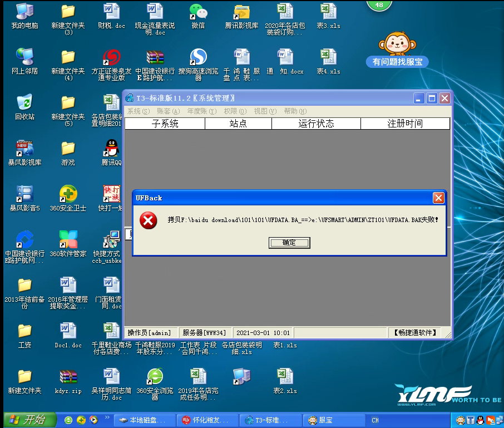Image resolution: width=504 pixels, height=428 pixels.
Task: Select 搜狗高速浏览器 desktop icon
Action: (199, 65)
